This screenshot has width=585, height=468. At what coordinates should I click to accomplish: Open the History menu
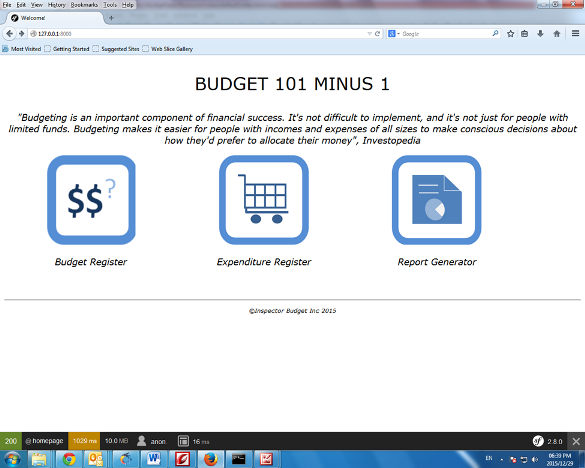click(x=57, y=5)
